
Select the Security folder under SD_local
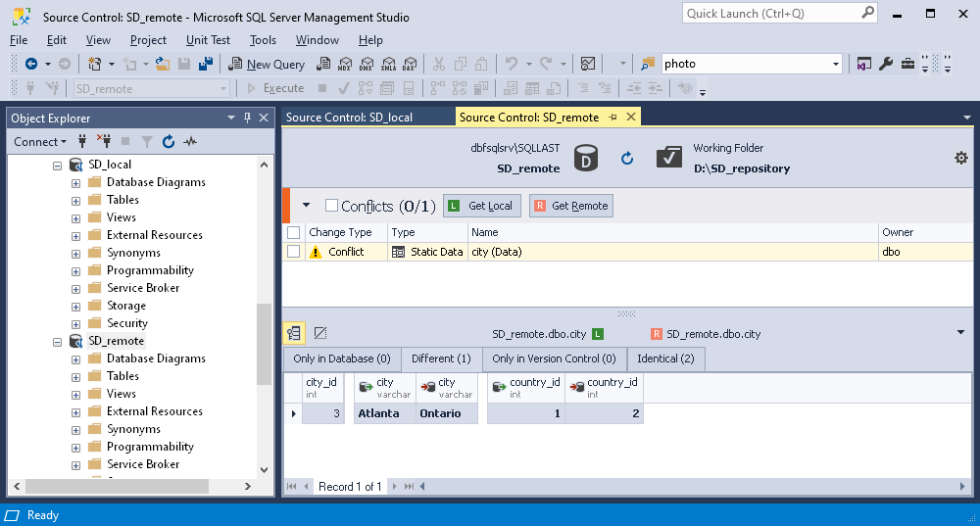pos(126,323)
